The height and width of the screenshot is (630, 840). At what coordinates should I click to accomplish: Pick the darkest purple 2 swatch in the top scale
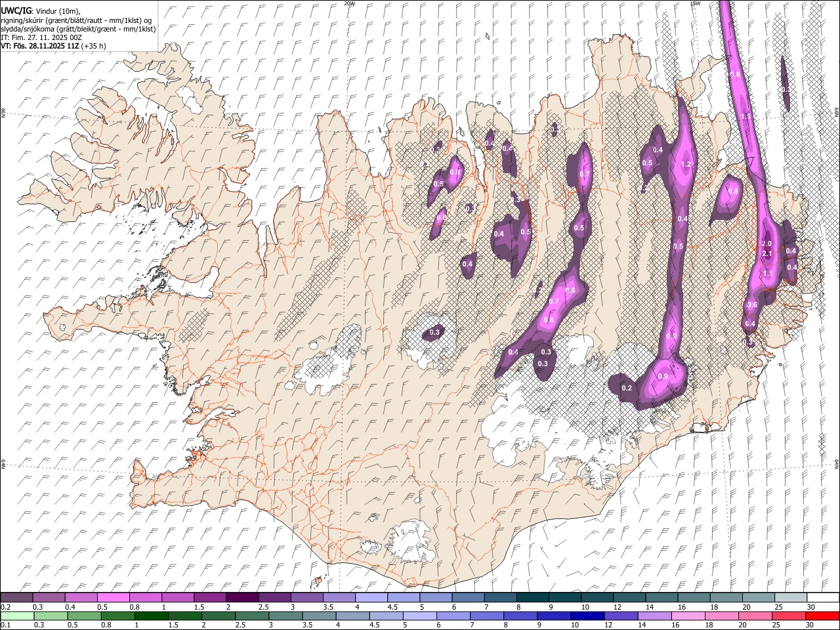[x=242, y=598]
